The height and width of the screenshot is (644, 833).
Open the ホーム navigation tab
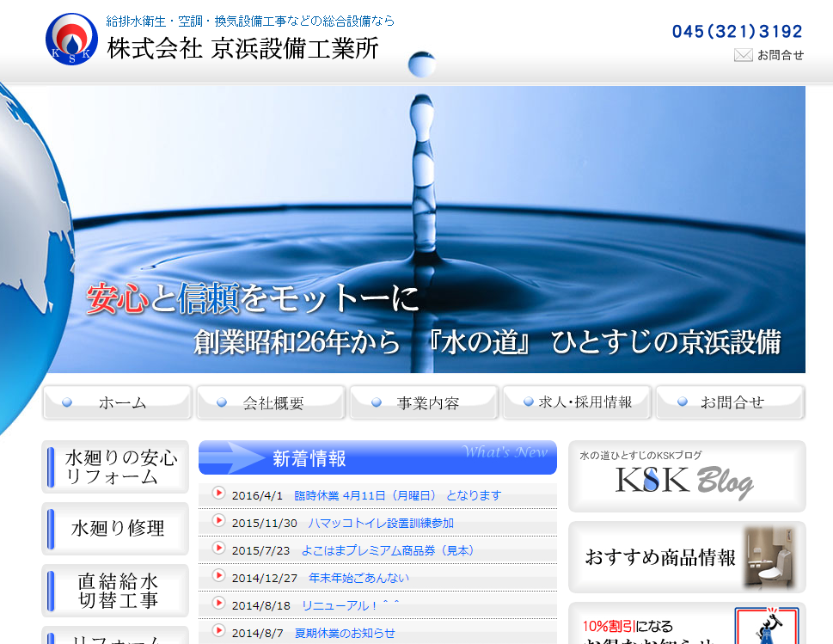117,402
